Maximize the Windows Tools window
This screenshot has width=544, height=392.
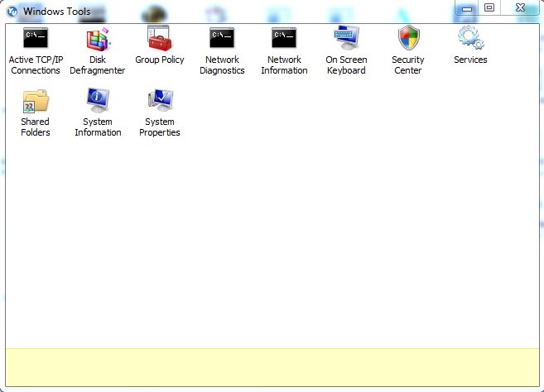coord(489,7)
